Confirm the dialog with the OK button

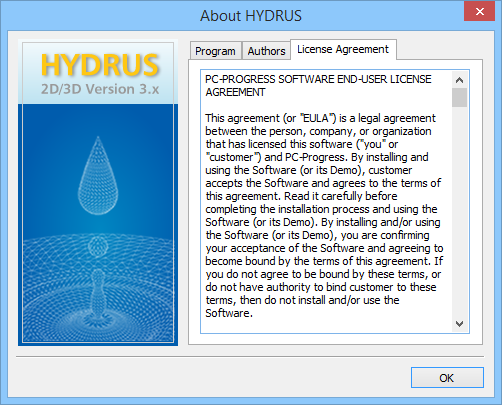tap(447, 378)
